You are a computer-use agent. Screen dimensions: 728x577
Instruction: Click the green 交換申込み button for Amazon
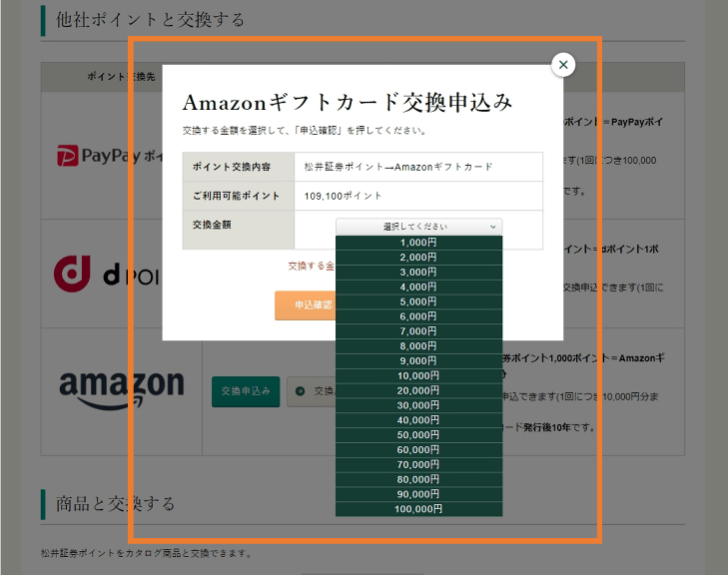[246, 391]
